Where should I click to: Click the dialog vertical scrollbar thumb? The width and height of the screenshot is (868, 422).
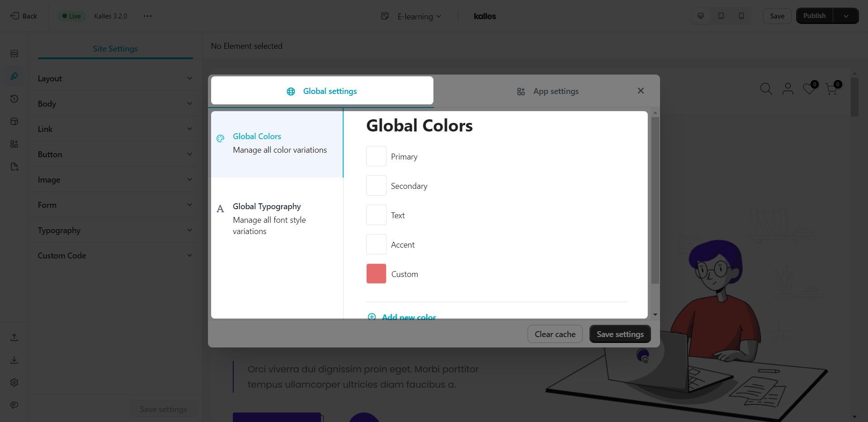pyautogui.click(x=655, y=200)
